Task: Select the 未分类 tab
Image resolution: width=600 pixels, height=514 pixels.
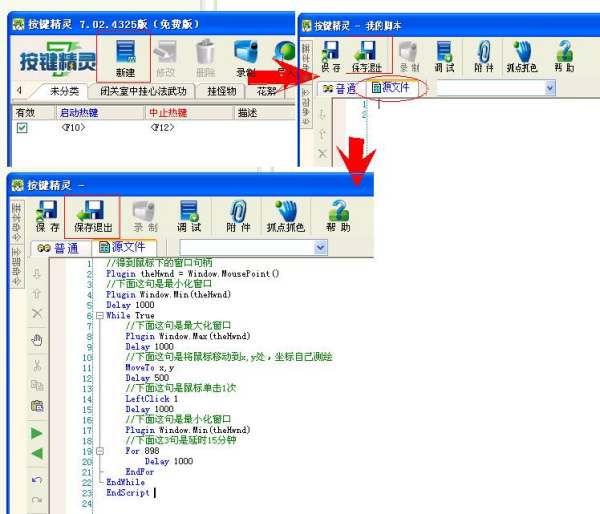Action: (x=64, y=91)
